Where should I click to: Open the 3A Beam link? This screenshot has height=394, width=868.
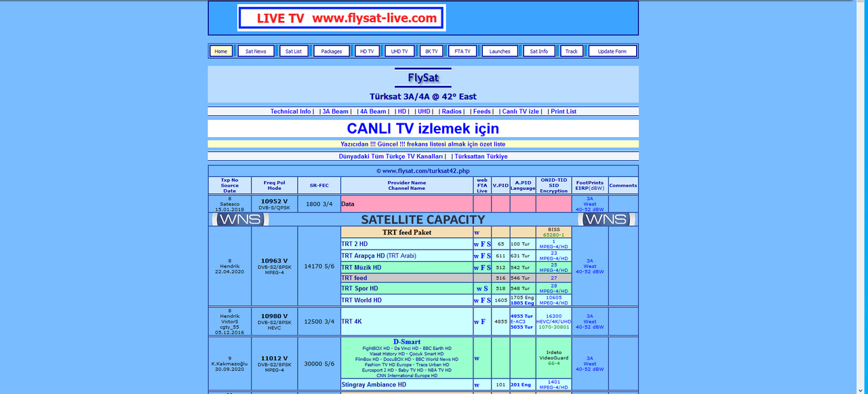point(335,111)
